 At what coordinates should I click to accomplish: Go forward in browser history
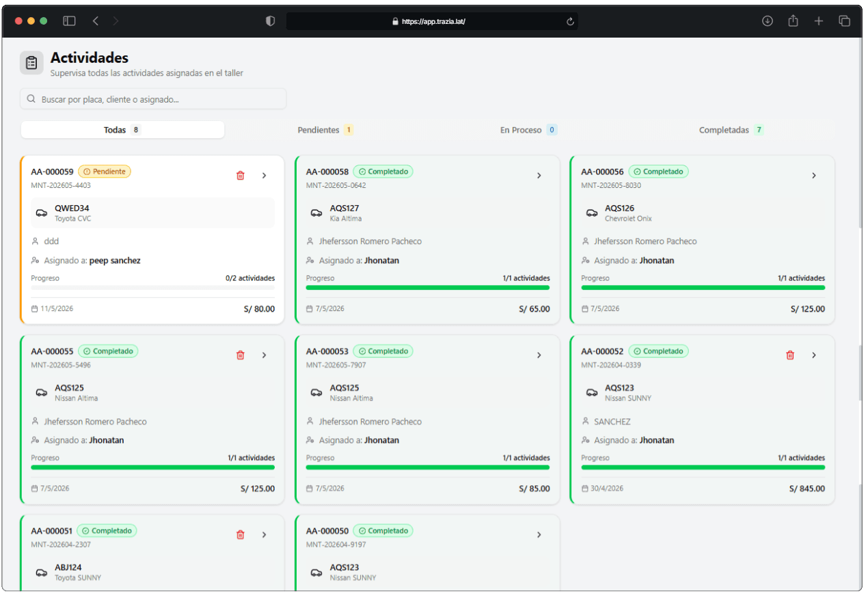pos(116,21)
